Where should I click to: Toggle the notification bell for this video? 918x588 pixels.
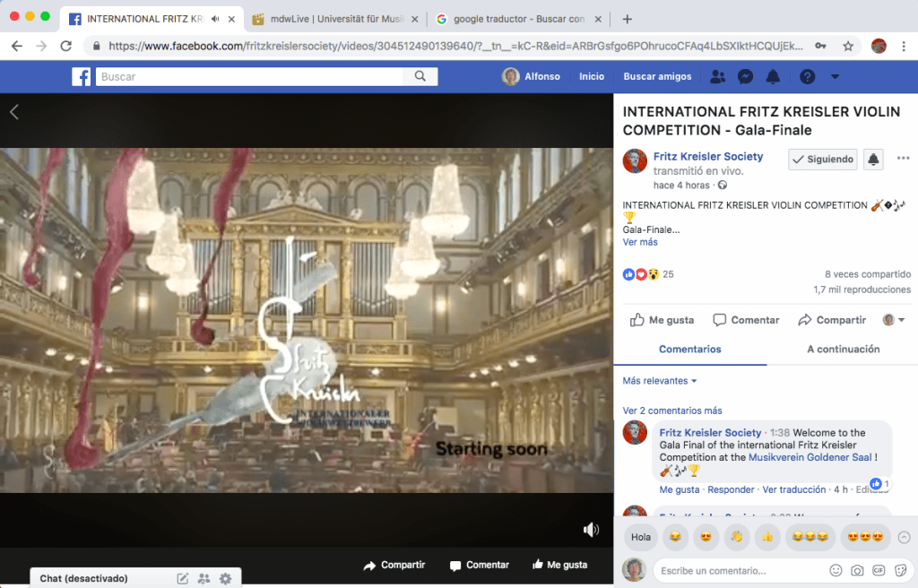[x=873, y=160]
